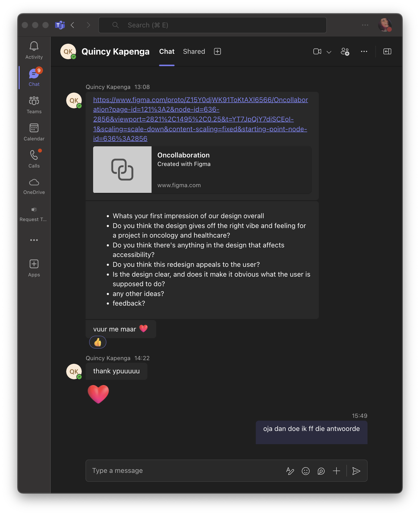
Task: Expand the video call options chevron
Action: click(329, 52)
